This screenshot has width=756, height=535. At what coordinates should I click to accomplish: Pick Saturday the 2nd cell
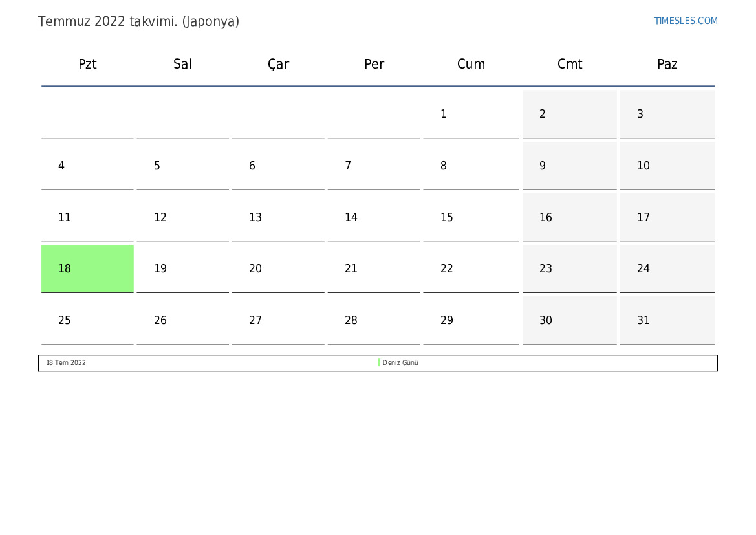click(x=569, y=114)
